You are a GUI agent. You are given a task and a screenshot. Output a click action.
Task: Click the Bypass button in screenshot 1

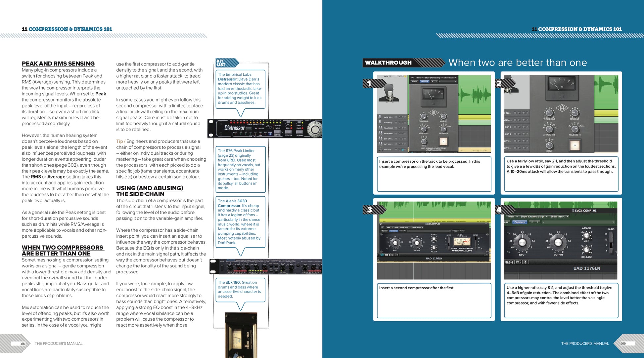click(414, 81)
